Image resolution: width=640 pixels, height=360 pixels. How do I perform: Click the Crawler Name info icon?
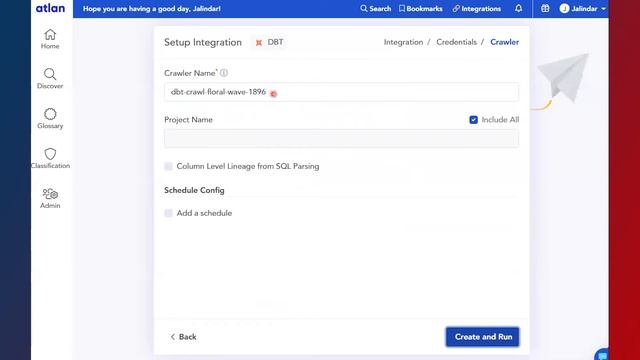tap(224, 73)
